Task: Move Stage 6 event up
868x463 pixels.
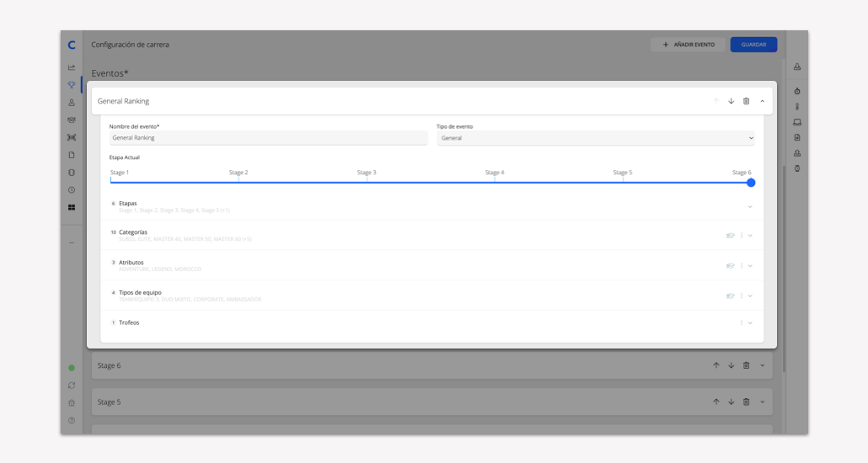Action: click(716, 365)
